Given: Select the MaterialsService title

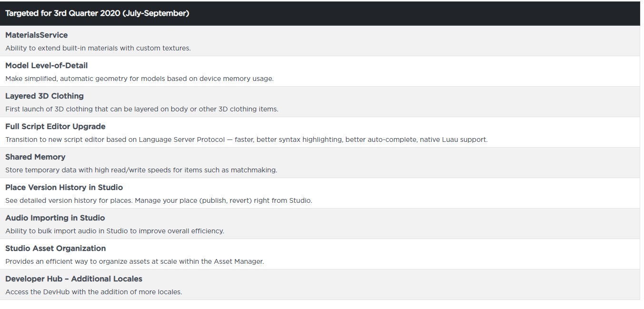Looking at the screenshot, I should point(37,35).
